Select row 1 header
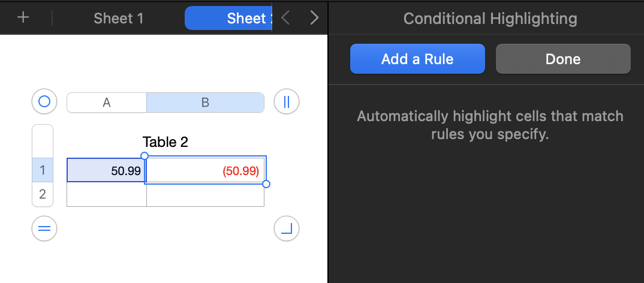 [x=43, y=170]
